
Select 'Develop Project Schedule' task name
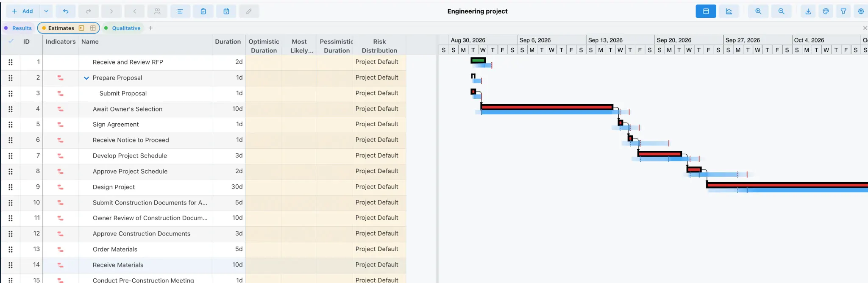pyautogui.click(x=130, y=156)
